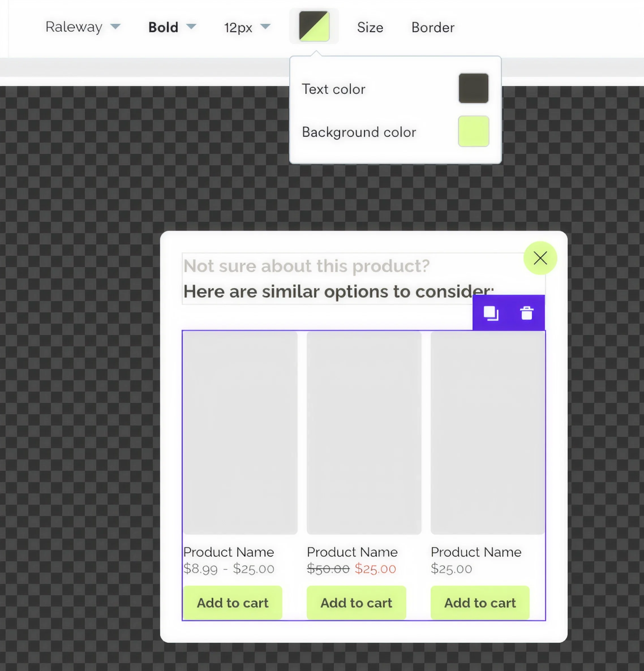Click the middle Add to cart button

point(356,603)
